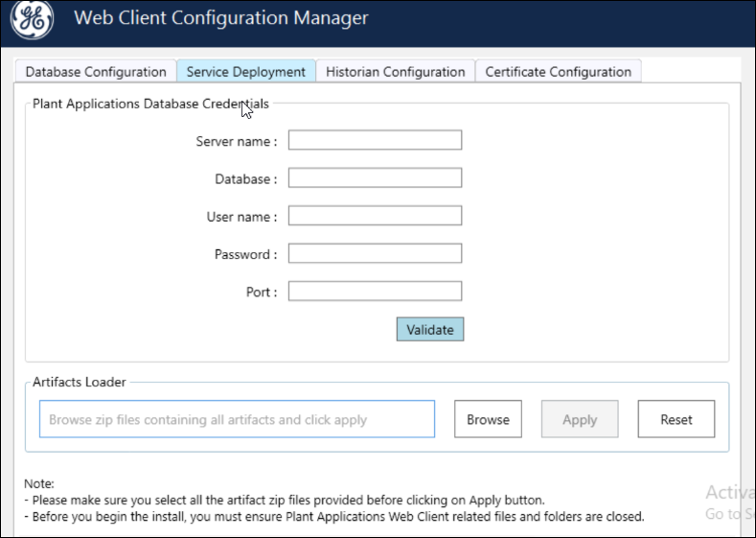Click the 'Note:' text

click(39, 483)
